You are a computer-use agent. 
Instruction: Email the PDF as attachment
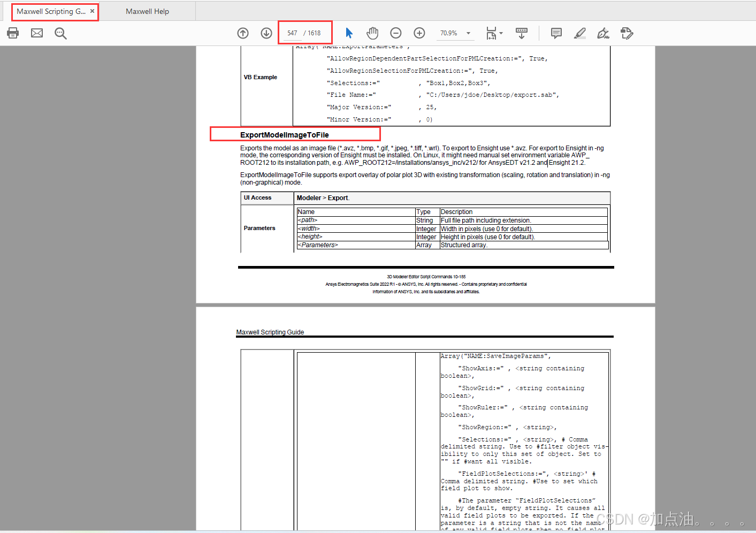[36, 33]
